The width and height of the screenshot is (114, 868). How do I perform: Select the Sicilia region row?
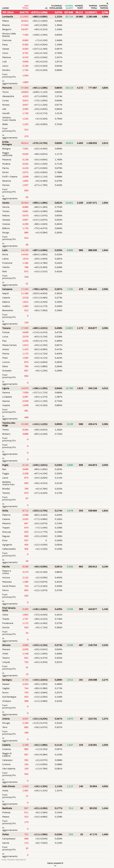coord(6,511)
